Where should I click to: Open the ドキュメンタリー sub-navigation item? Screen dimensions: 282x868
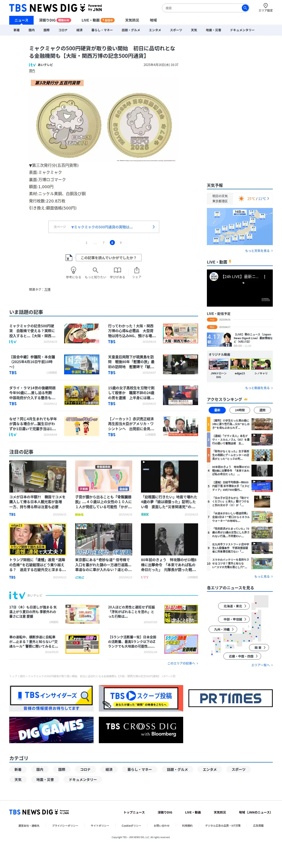[x=242, y=30]
